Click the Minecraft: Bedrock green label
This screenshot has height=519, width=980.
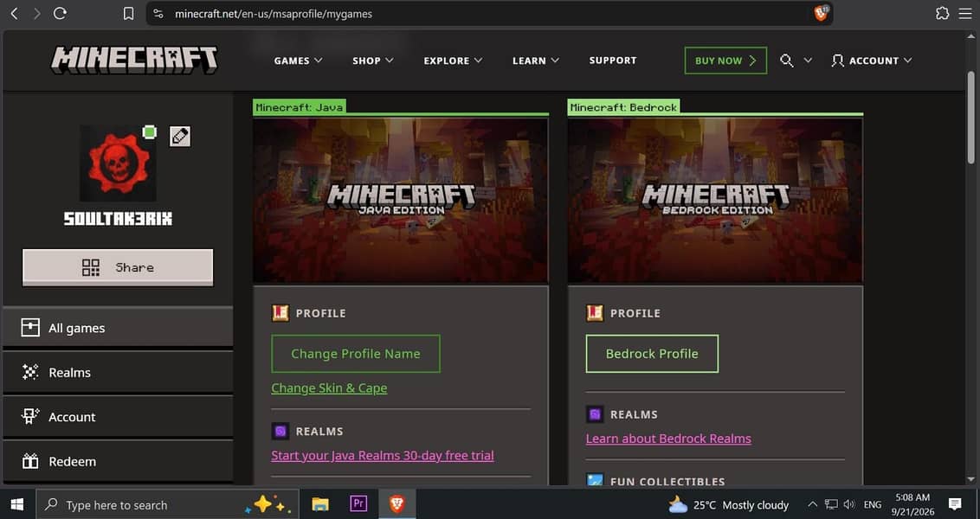[x=623, y=107]
